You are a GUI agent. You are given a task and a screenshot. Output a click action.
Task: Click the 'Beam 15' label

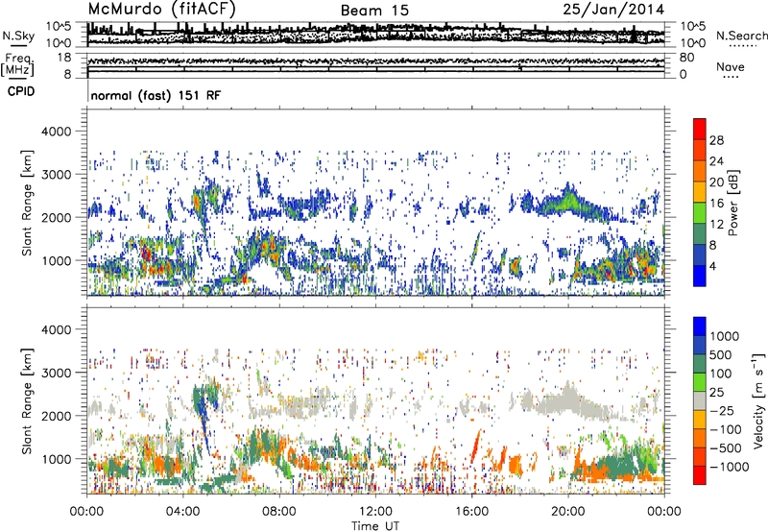tap(374, 11)
